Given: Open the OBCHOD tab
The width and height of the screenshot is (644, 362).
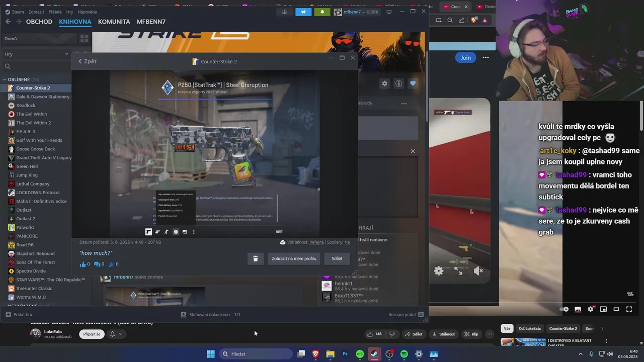Looking at the screenshot, I should point(39,22).
